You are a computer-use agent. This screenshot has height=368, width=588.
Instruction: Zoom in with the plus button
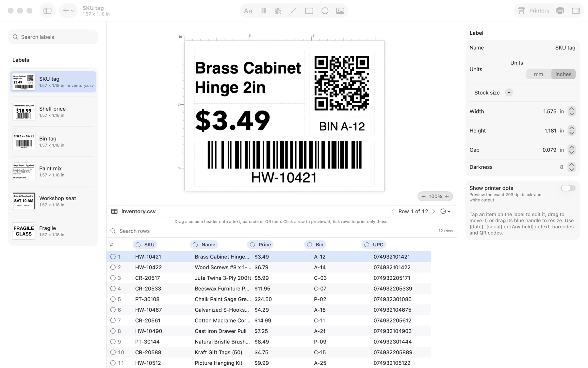[447, 196]
